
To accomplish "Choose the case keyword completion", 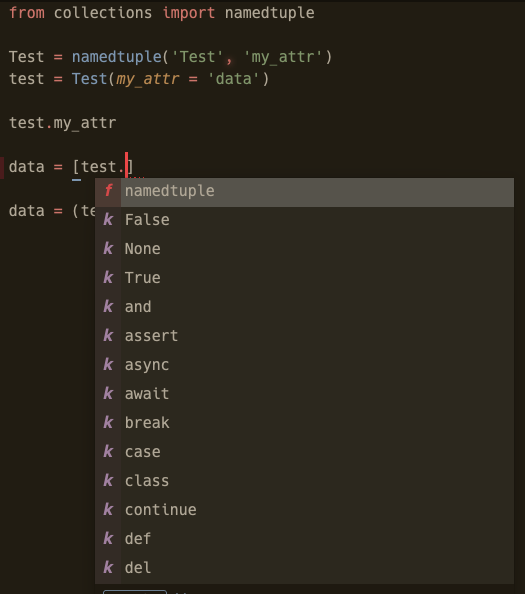I will (x=304, y=452).
